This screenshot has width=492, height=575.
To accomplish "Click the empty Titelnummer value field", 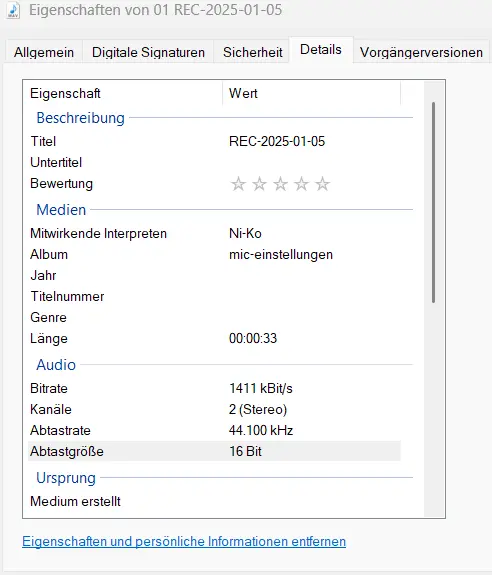I will (x=312, y=296).
